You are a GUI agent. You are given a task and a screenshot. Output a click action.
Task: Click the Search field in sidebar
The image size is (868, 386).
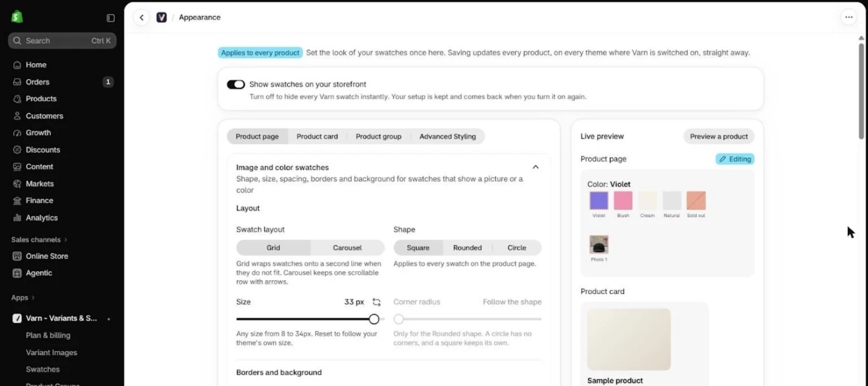(x=62, y=41)
